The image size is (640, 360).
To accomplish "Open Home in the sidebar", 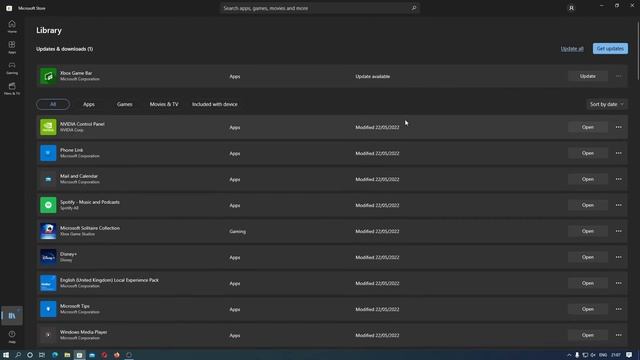I will tap(12, 27).
